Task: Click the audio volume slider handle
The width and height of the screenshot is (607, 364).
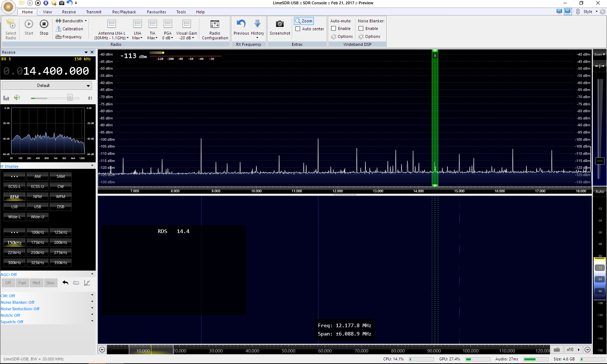Action: [70, 98]
